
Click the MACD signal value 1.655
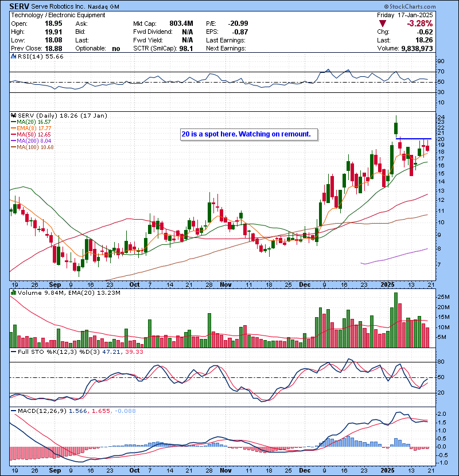tap(100, 411)
